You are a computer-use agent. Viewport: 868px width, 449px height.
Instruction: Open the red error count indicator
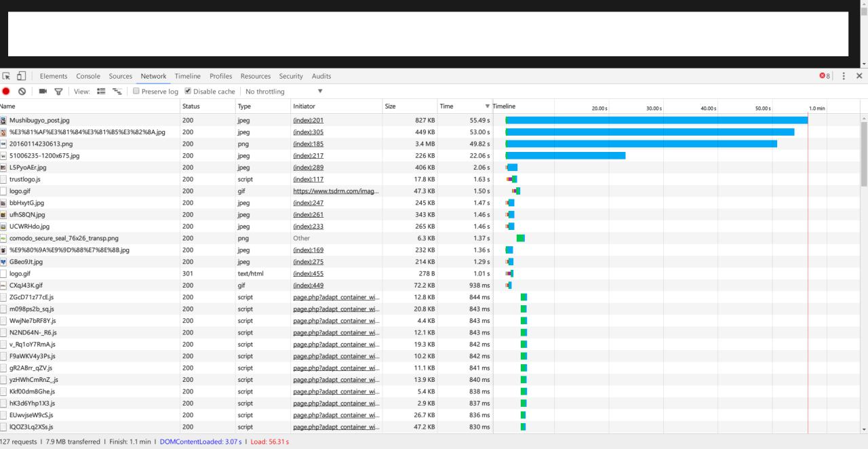coord(825,76)
